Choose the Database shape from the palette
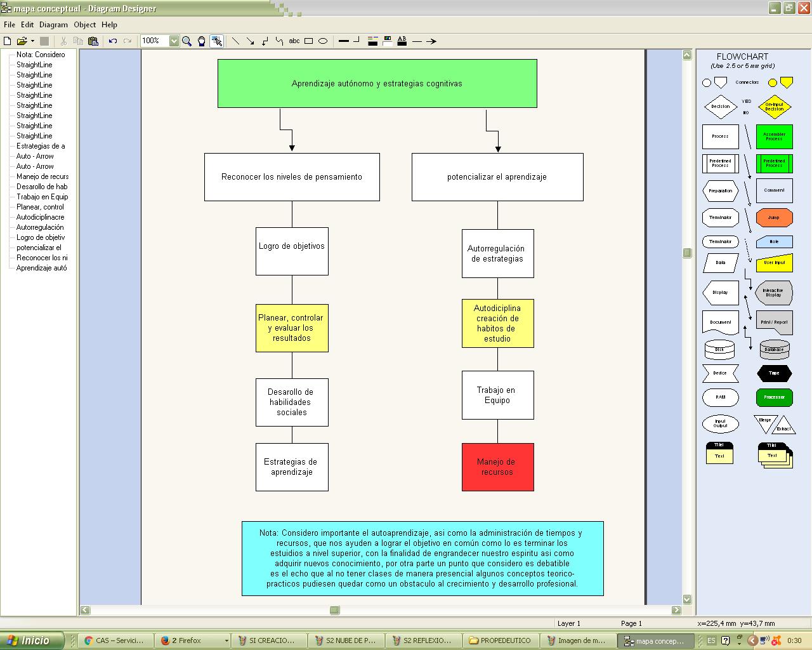Screen dimensions: 812x650 (774, 349)
